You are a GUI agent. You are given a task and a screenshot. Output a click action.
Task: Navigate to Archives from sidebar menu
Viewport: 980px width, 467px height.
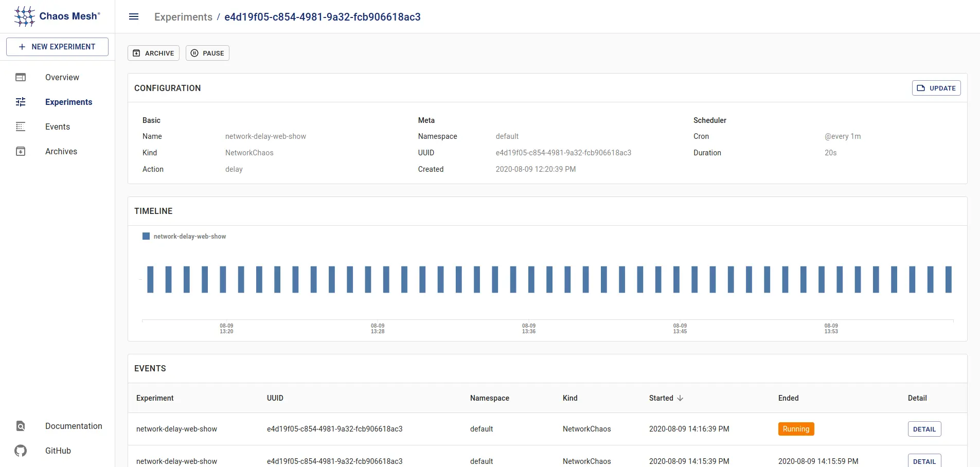[61, 151]
